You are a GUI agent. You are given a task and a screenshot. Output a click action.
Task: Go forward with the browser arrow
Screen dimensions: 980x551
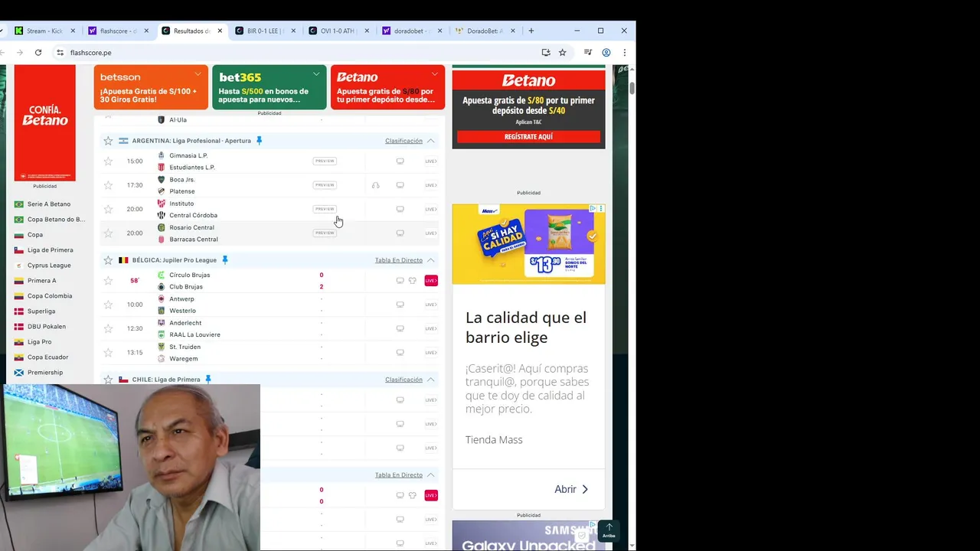point(20,53)
